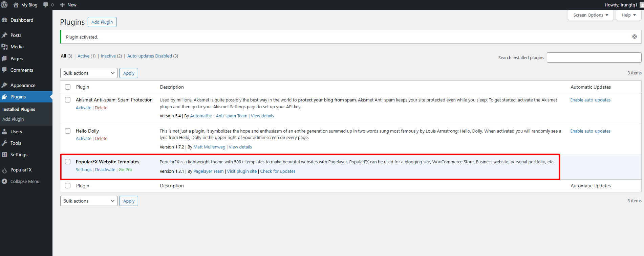Dismiss the Plugin activated notice

(635, 37)
